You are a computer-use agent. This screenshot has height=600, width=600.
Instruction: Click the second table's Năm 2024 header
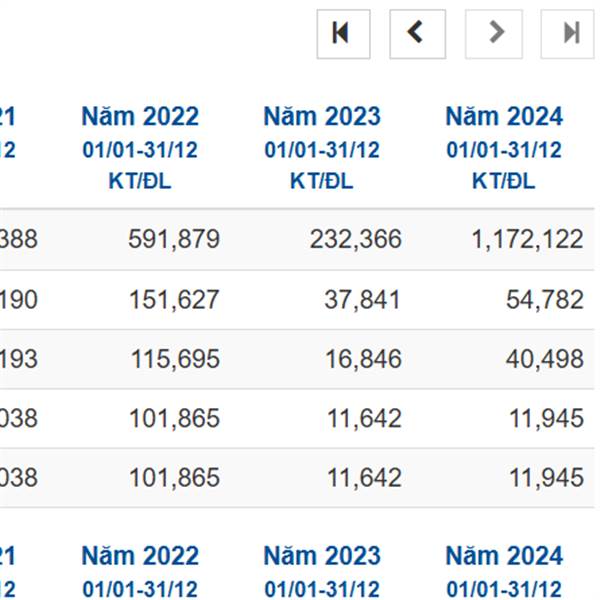504,556
